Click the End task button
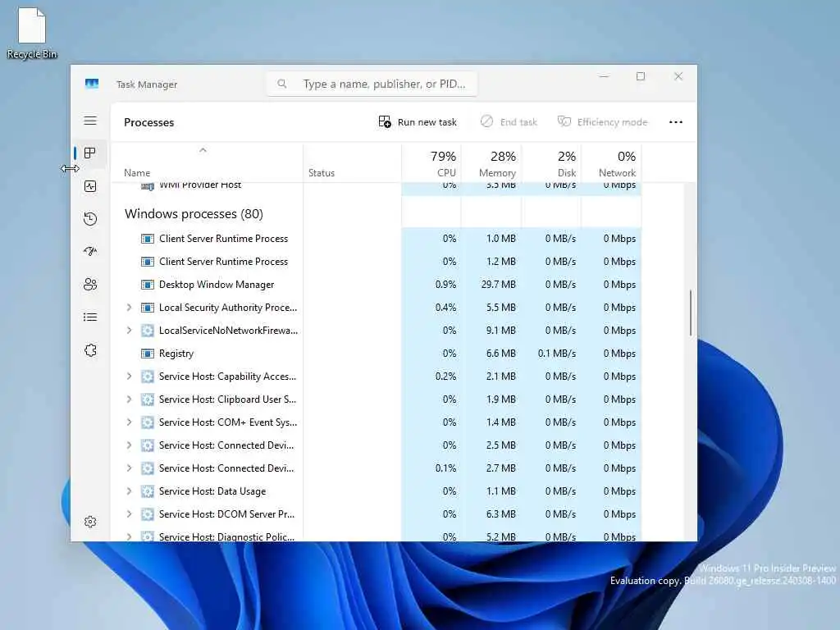The height and width of the screenshot is (630, 840). coord(509,122)
